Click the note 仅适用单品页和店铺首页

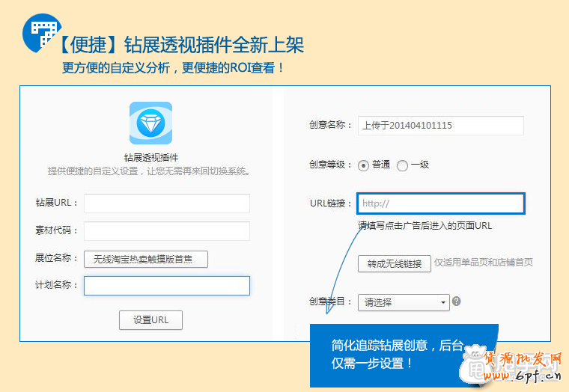484,262
